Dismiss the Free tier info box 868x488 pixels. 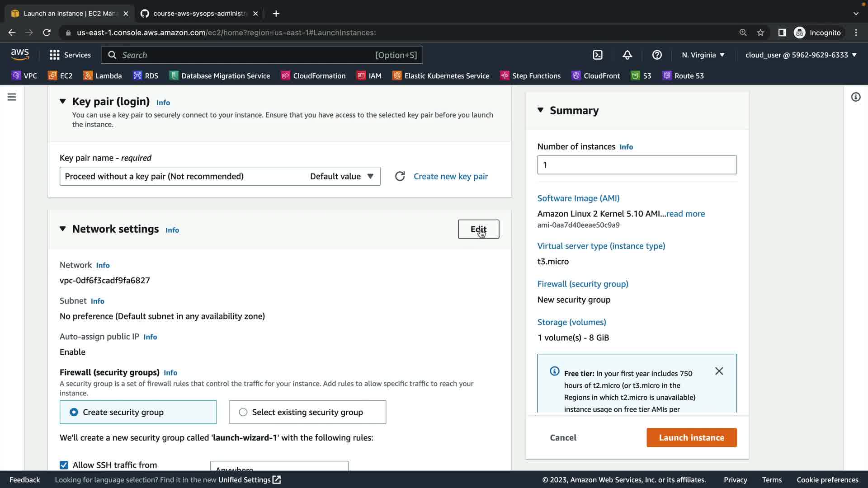(719, 371)
